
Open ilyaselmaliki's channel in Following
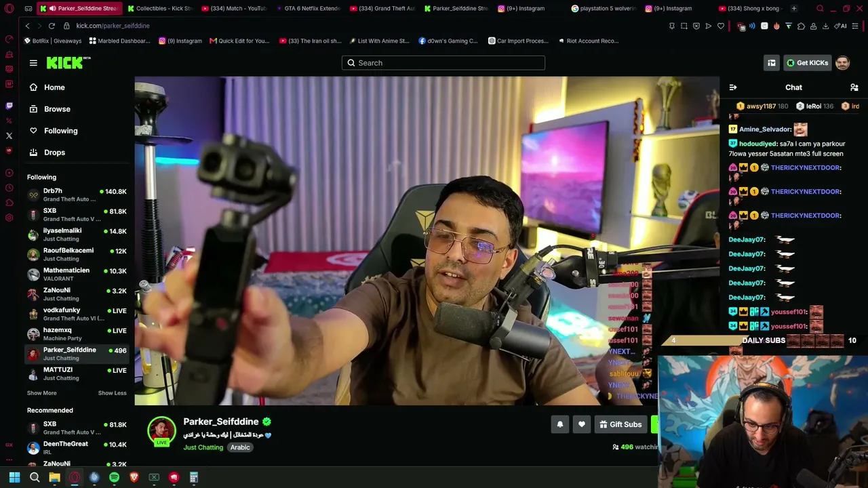77,235
